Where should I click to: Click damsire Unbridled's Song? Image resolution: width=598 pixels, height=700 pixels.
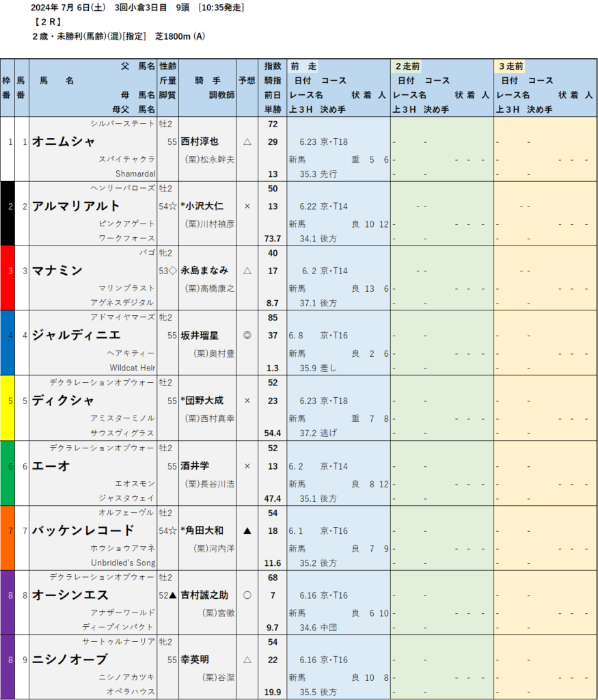point(123,563)
